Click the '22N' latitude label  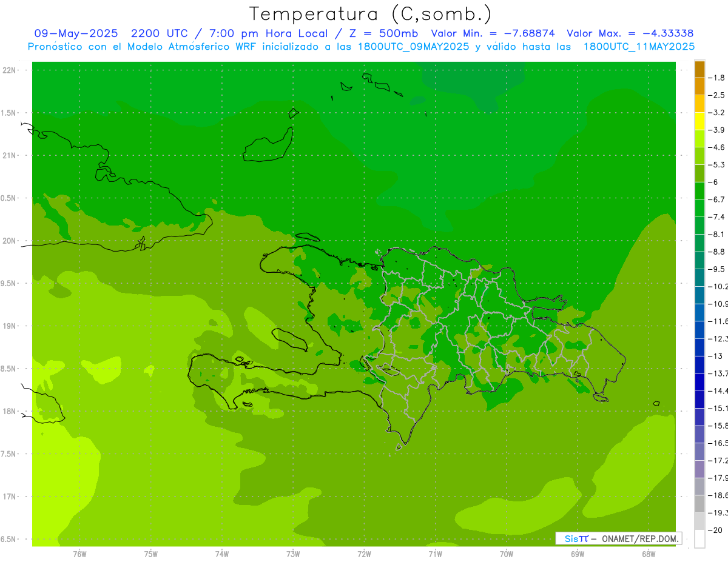point(9,70)
